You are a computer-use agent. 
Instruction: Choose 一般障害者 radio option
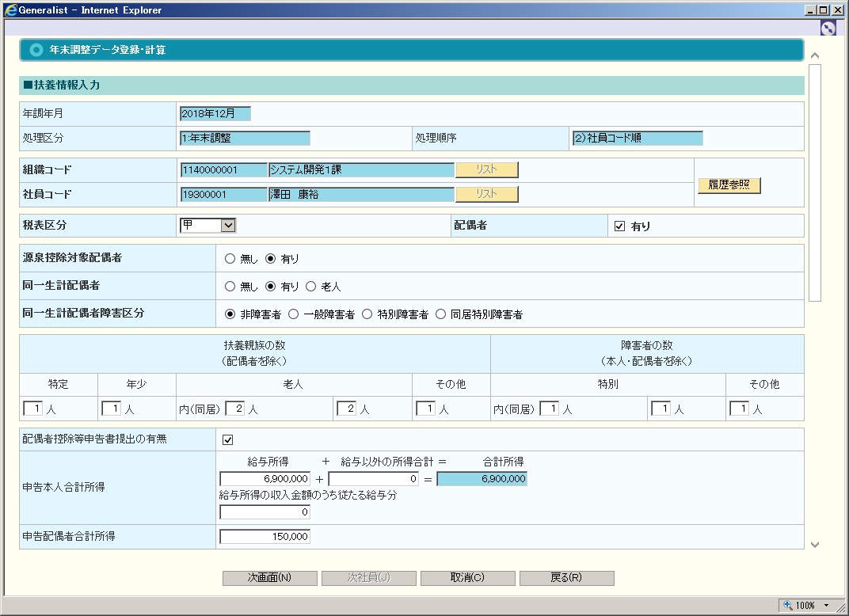(x=293, y=314)
